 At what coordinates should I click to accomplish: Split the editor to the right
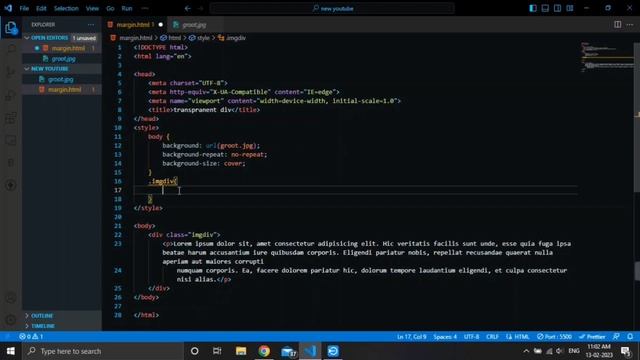tap(618, 25)
